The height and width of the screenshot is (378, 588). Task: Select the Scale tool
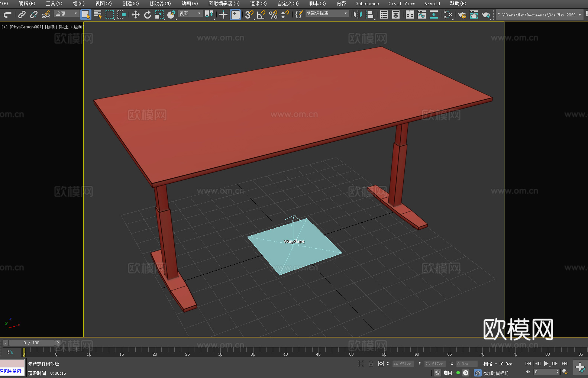(x=159, y=14)
